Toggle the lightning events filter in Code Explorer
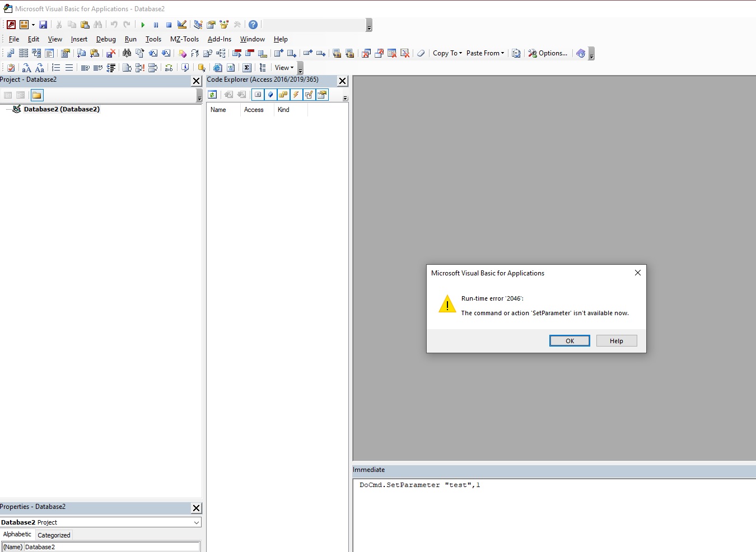756x552 pixels. [296, 95]
